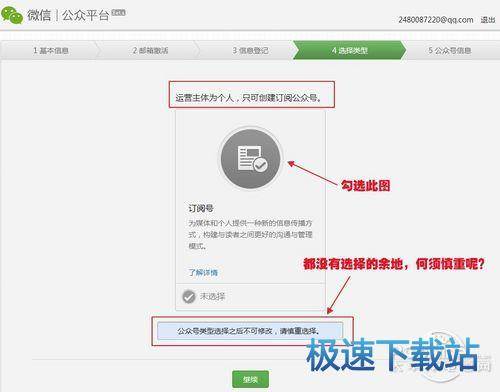The width and height of the screenshot is (500, 392).
Task: Click the notice 运营主体为个人，只可创建订阅公众号
Action: [x=248, y=98]
